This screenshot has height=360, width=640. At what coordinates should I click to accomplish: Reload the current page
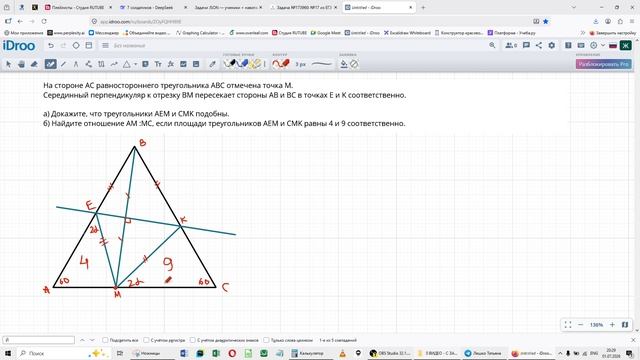[x=44, y=21]
